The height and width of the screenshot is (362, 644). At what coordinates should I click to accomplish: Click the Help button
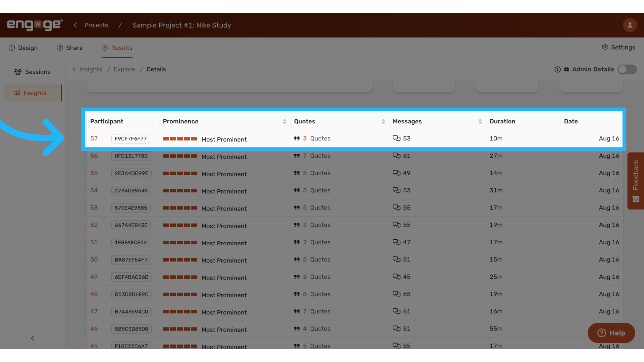point(611,333)
